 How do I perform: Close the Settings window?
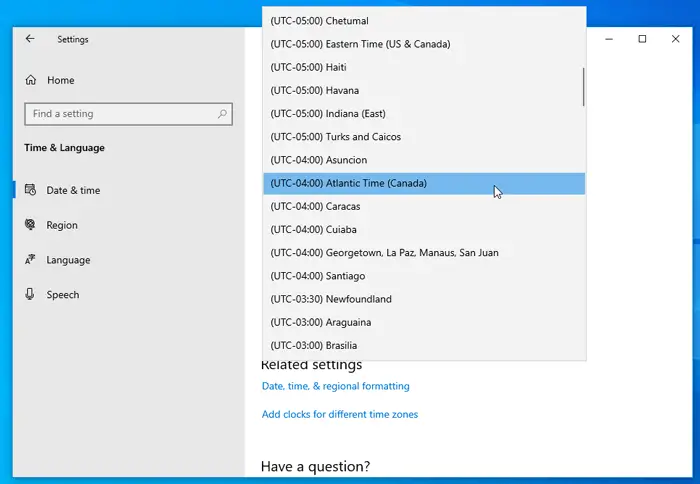tap(675, 39)
